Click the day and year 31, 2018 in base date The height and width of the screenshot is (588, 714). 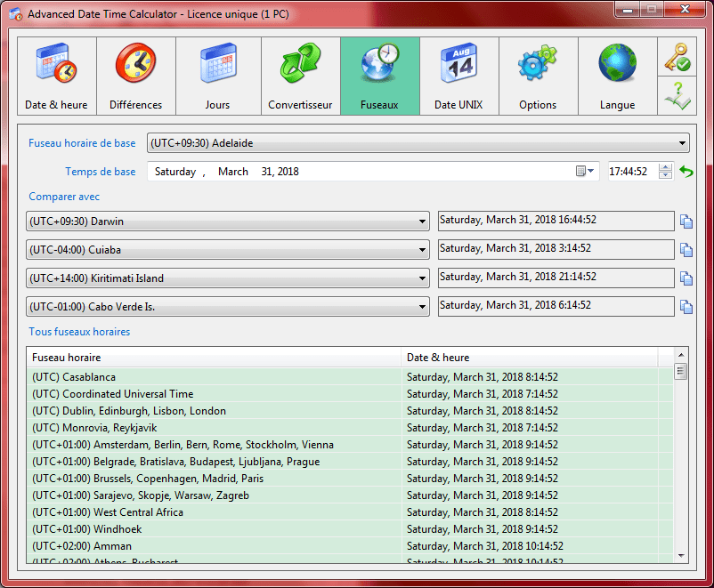click(x=280, y=172)
